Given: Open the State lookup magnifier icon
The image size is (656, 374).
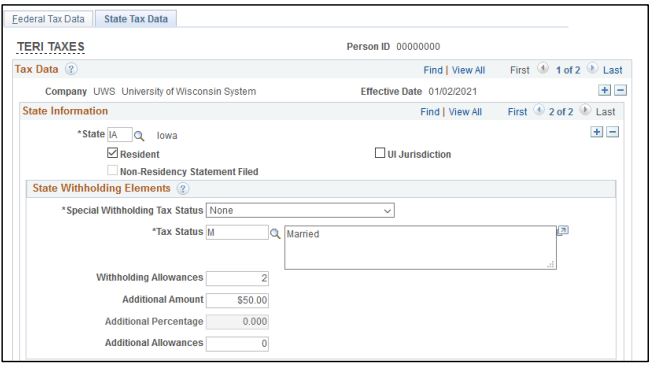Looking at the screenshot, I should point(139,136).
